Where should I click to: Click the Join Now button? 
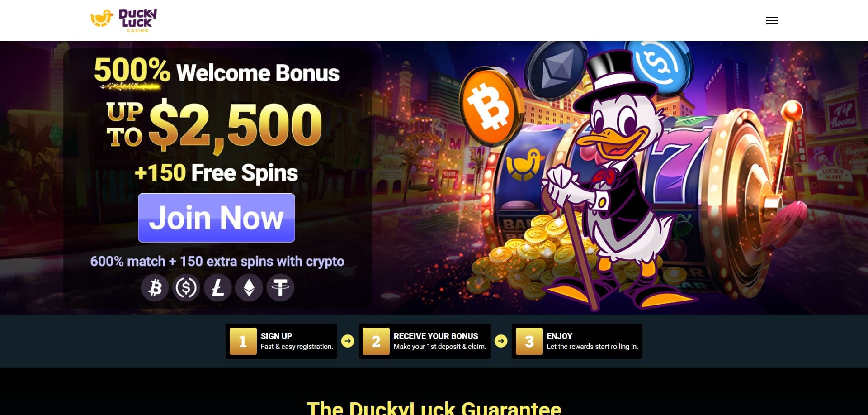[x=217, y=218]
